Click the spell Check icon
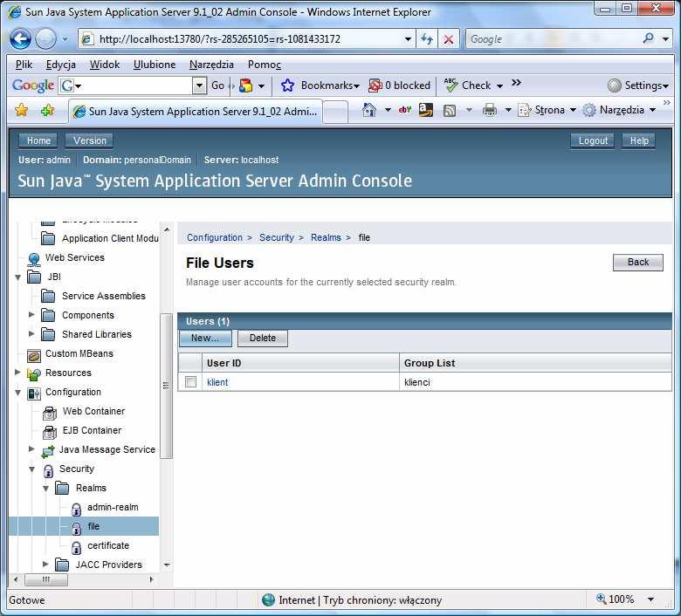Screen dimensions: 681x616 pos(451,85)
